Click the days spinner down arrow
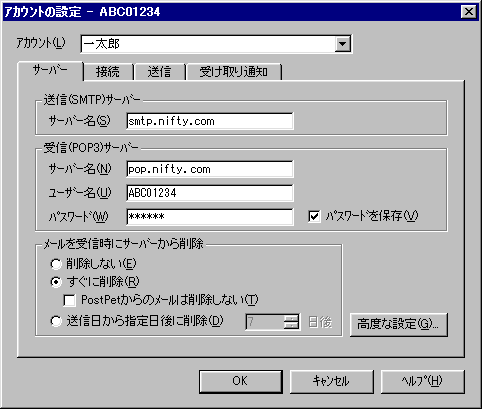The height and width of the screenshot is (409, 482). tap(291, 326)
